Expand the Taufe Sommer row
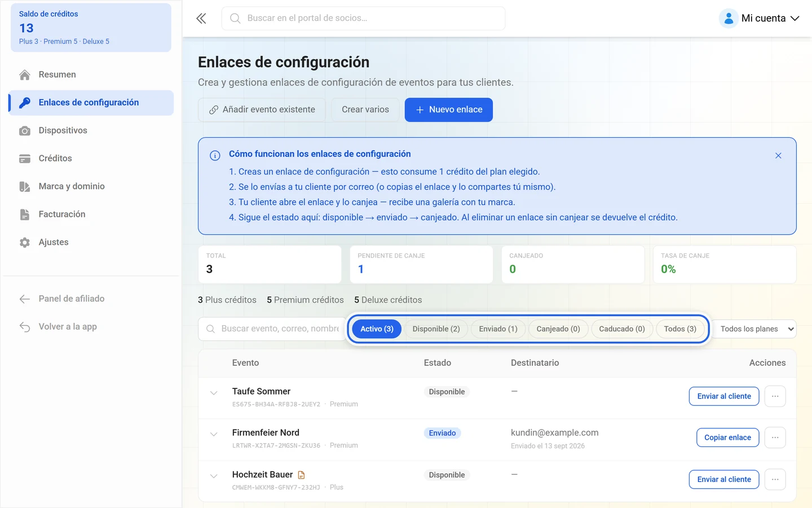This screenshot has height=508, width=812. [x=214, y=393]
